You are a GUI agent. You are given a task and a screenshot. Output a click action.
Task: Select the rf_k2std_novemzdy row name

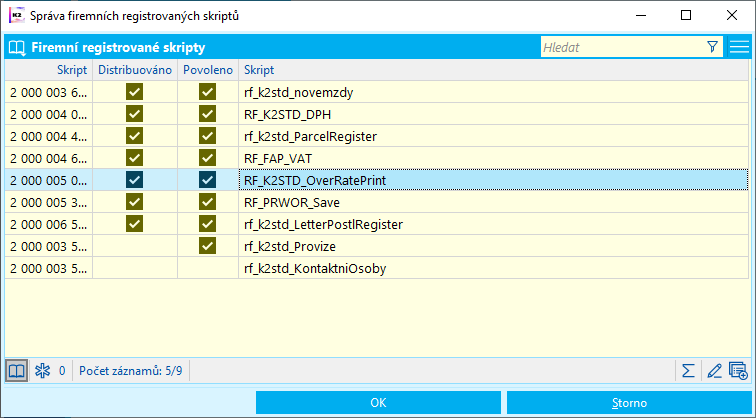(x=298, y=92)
